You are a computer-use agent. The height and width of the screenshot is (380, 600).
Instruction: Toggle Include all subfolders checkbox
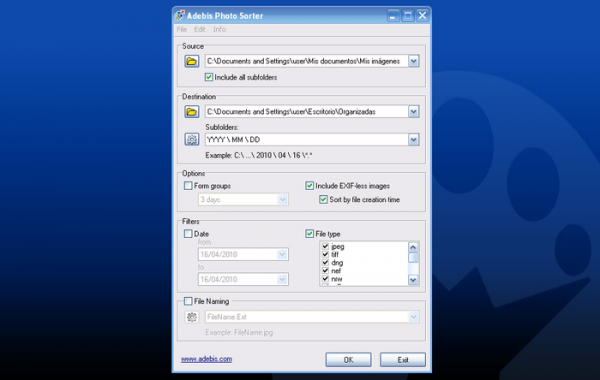tap(209, 77)
